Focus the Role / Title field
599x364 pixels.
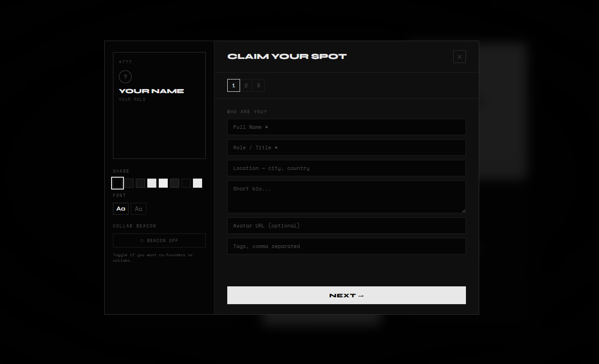[x=346, y=147]
